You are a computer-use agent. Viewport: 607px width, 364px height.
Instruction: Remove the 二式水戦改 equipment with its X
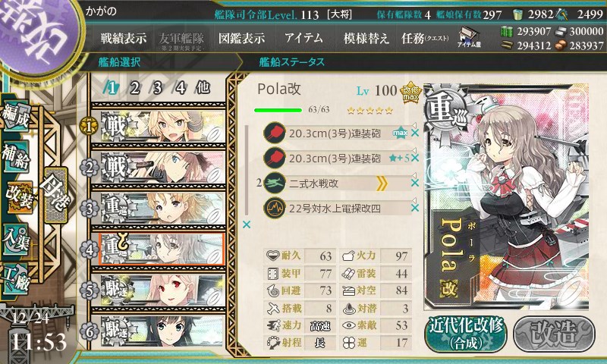414,183
